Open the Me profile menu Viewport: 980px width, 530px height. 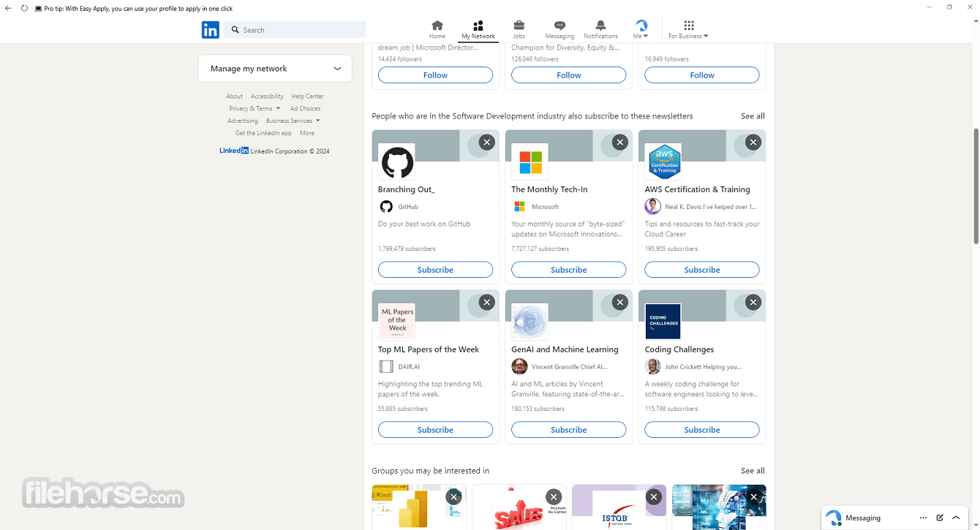pyautogui.click(x=641, y=30)
